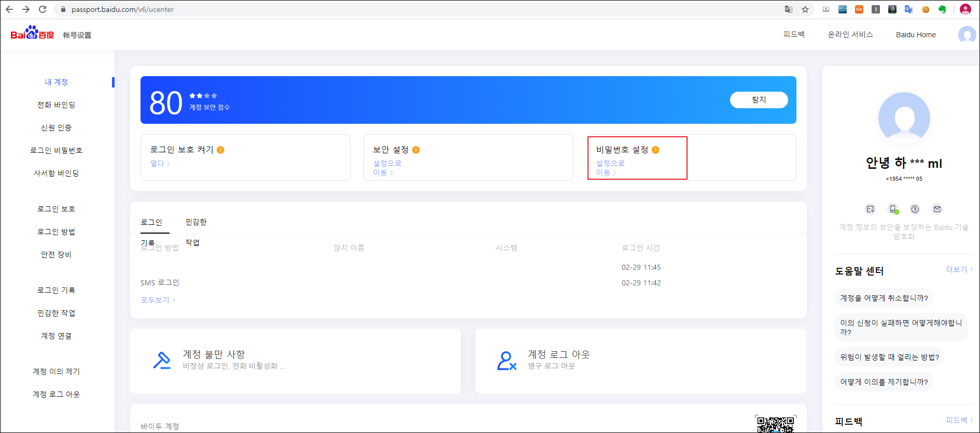Select 로그인 비밀번호 in sidebar
The height and width of the screenshot is (433, 980).
(x=56, y=150)
